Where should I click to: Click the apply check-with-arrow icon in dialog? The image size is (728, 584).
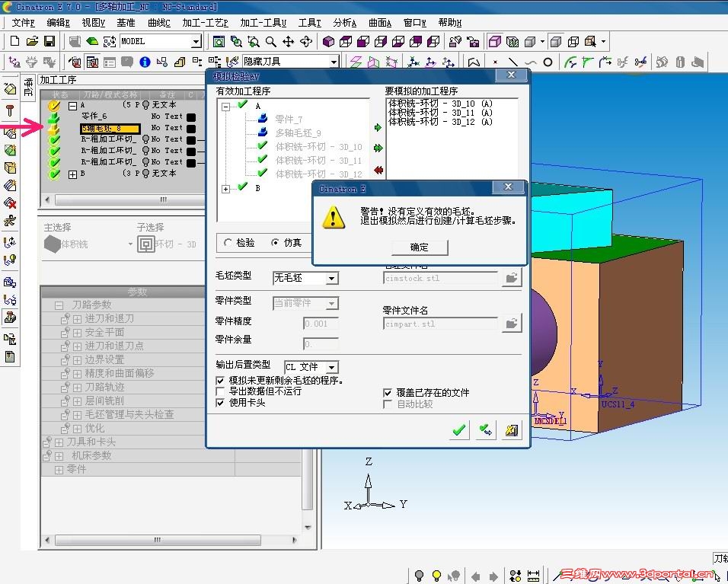point(486,430)
